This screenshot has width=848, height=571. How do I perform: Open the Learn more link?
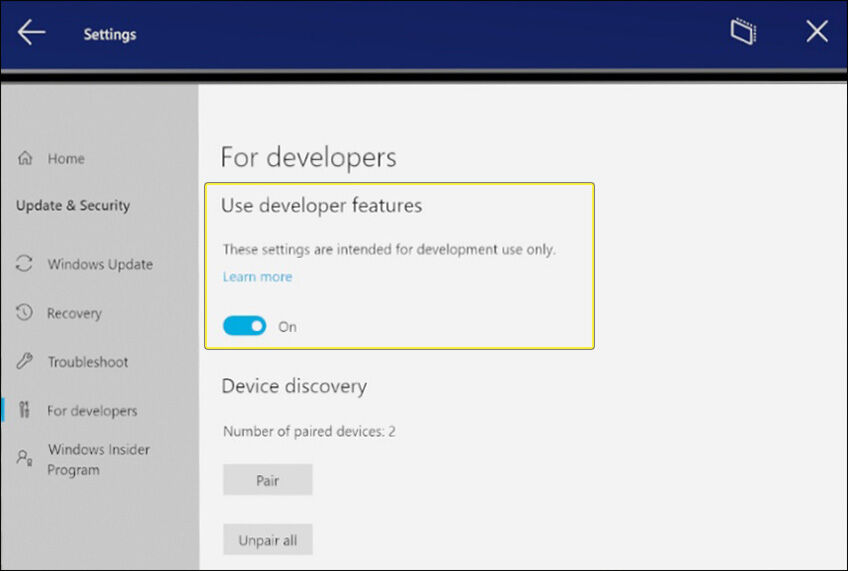point(257,276)
